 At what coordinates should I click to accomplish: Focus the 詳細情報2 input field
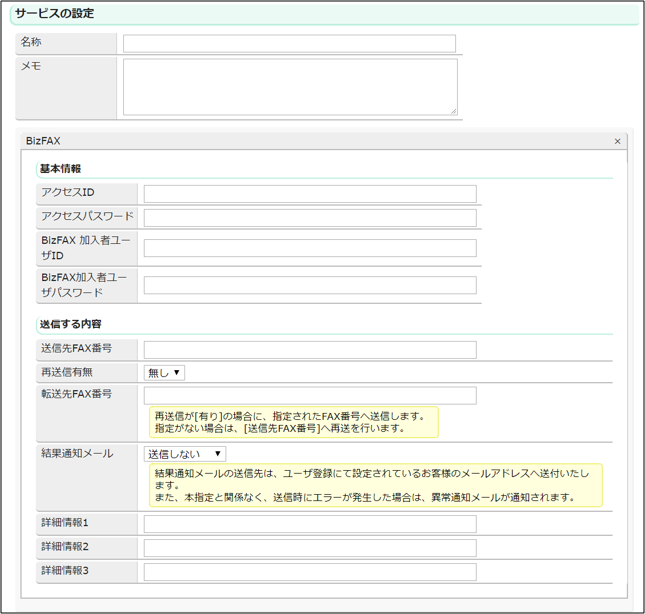coord(310,548)
